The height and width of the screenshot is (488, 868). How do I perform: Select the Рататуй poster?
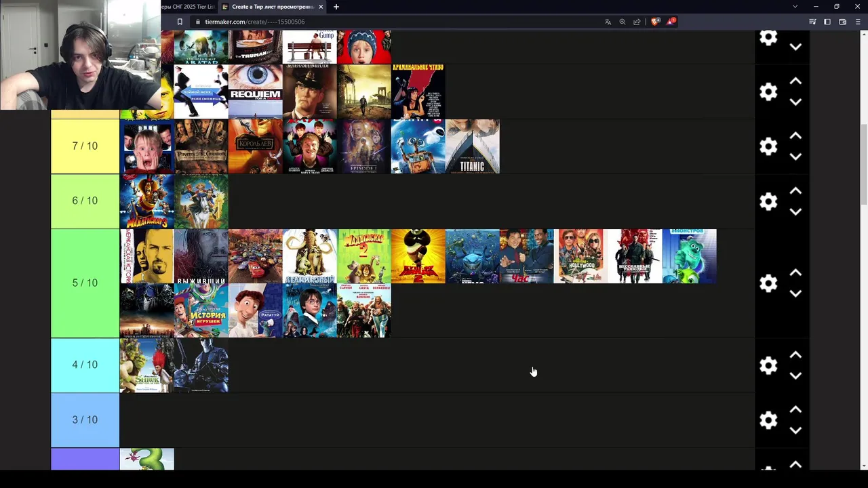[256, 310]
